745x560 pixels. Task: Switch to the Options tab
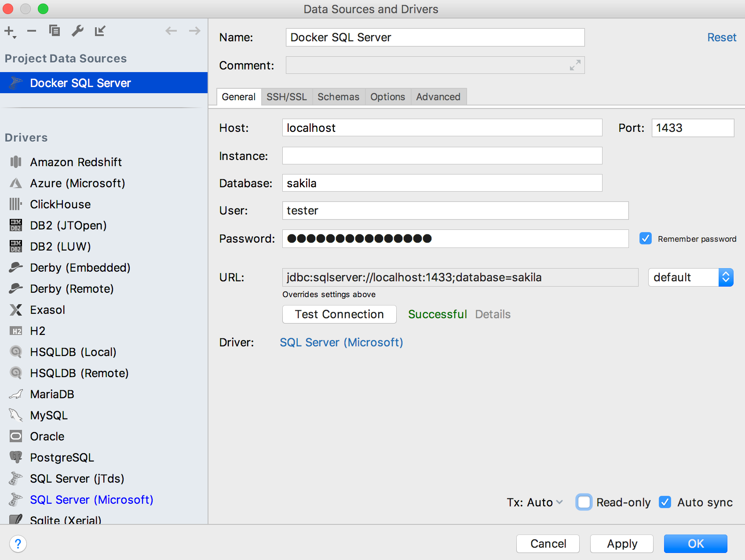(387, 97)
